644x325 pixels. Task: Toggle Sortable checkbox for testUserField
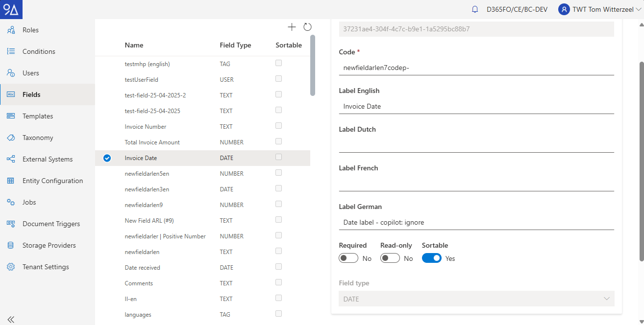coord(279,79)
